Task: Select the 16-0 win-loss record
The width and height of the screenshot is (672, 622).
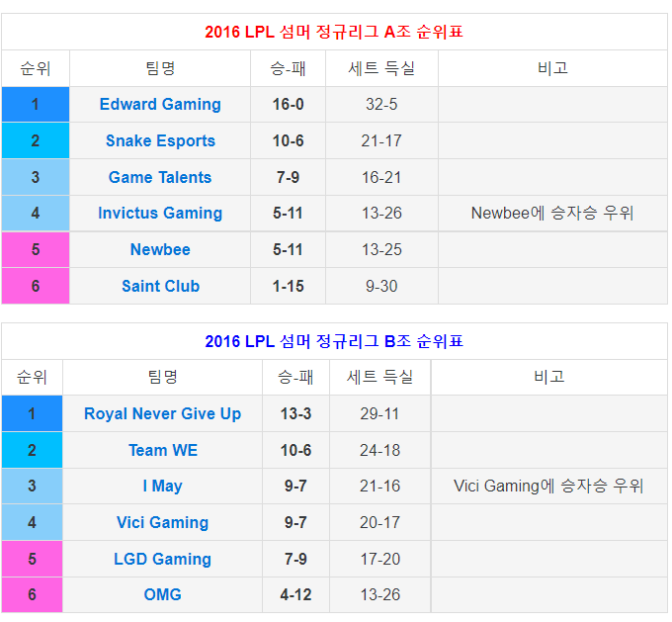Action: click(x=288, y=104)
